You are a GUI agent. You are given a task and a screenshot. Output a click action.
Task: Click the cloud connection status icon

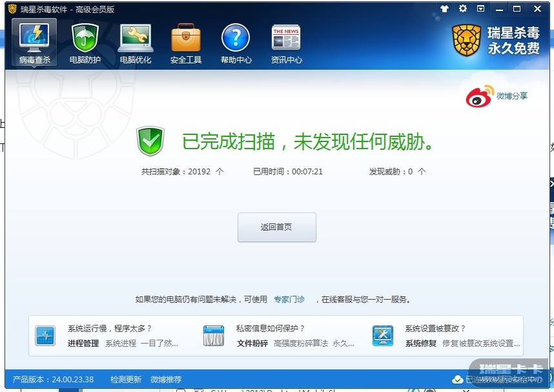458,380
